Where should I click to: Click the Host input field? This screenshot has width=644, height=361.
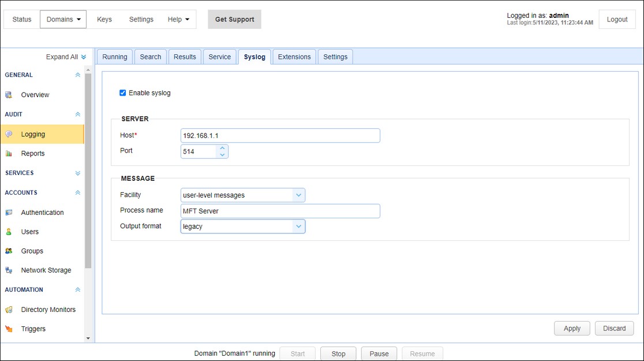coord(280,136)
